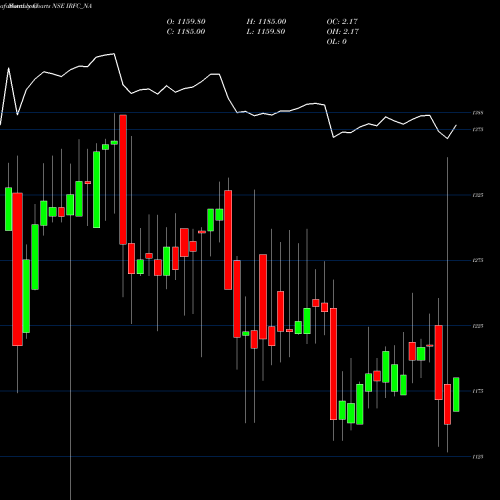Click the 1225 price axis label
The image size is (500, 500).
478,326
